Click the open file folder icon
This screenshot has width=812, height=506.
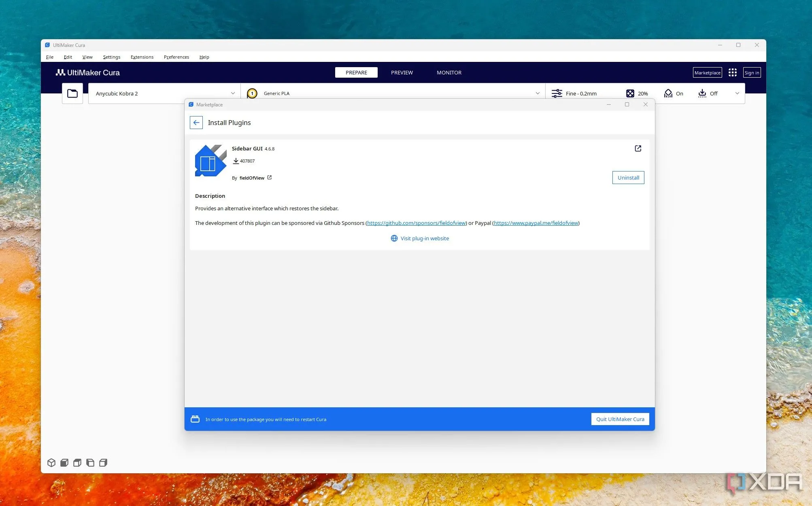72,93
